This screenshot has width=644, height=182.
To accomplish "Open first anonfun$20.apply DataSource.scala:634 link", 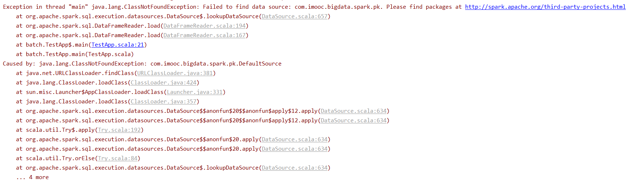I will point(295,139).
